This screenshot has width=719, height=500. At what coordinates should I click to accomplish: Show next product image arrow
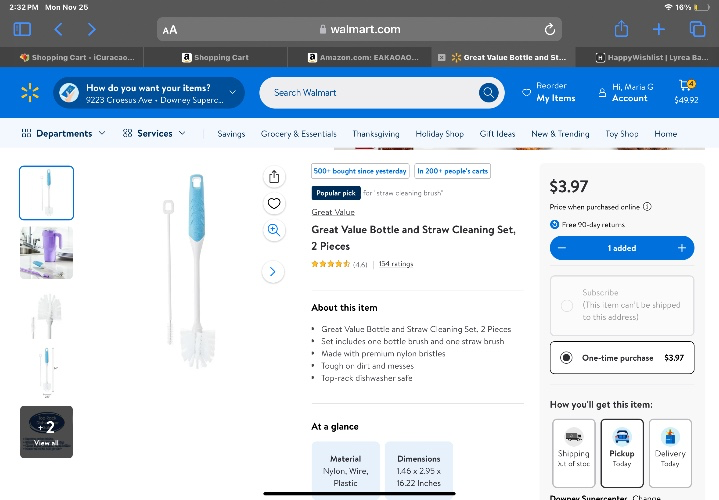coord(273,272)
